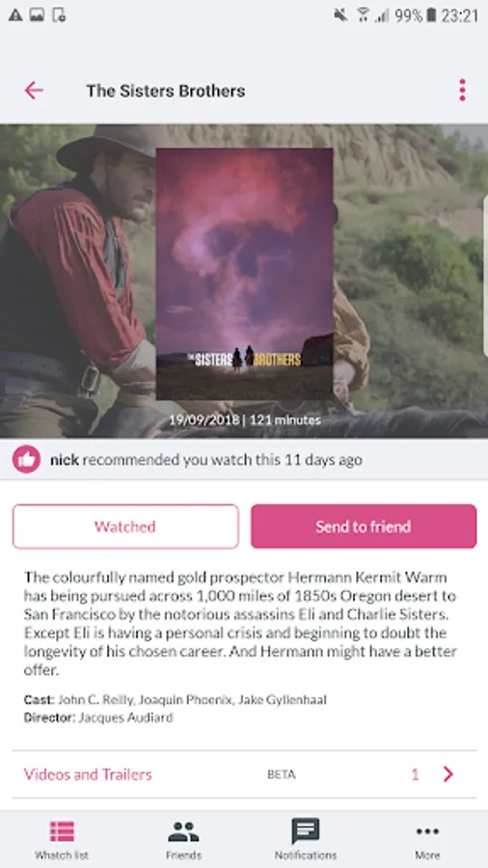Tap the nick username in recommendation
Viewport: 488px width, 868px height.
(x=65, y=459)
